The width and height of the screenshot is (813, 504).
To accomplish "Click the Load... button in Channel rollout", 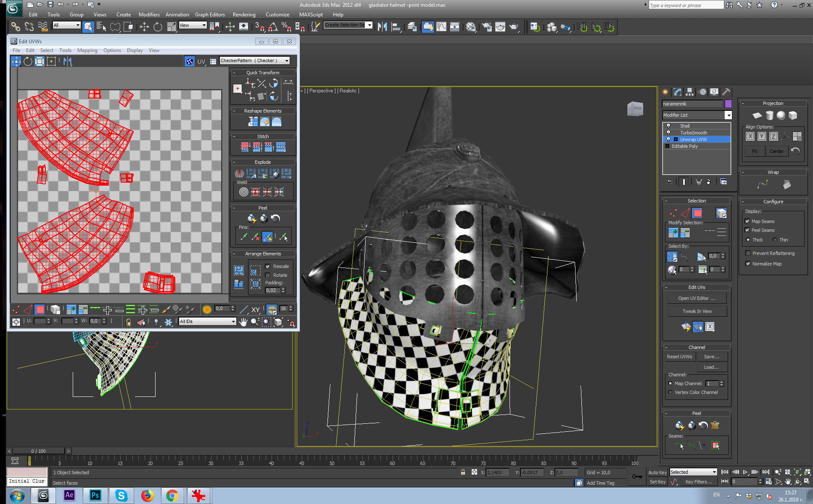I will tap(712, 367).
